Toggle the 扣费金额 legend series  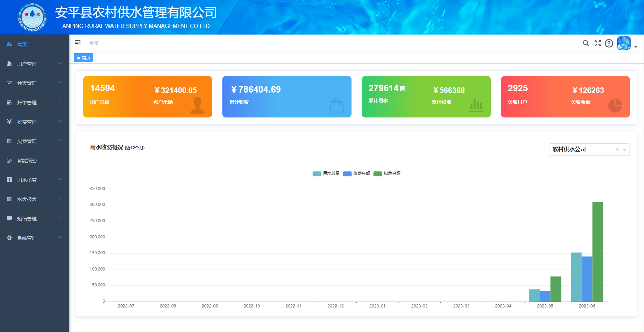point(387,173)
